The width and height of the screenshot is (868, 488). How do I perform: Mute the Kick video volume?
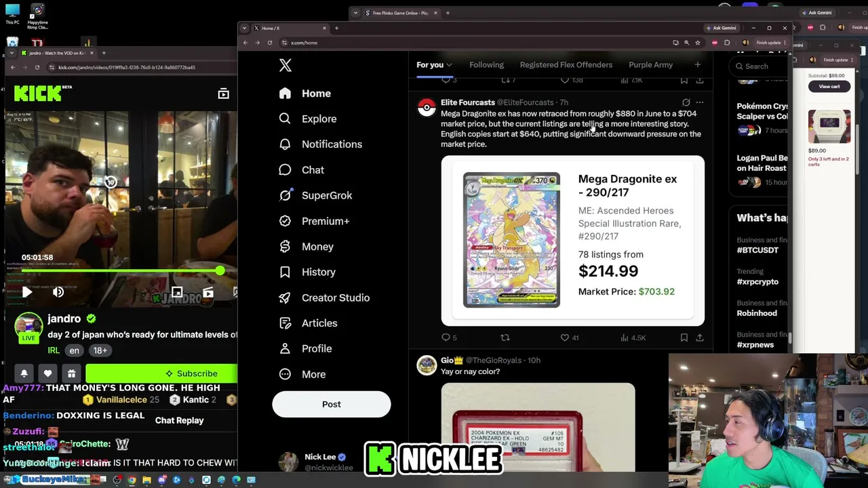58,292
